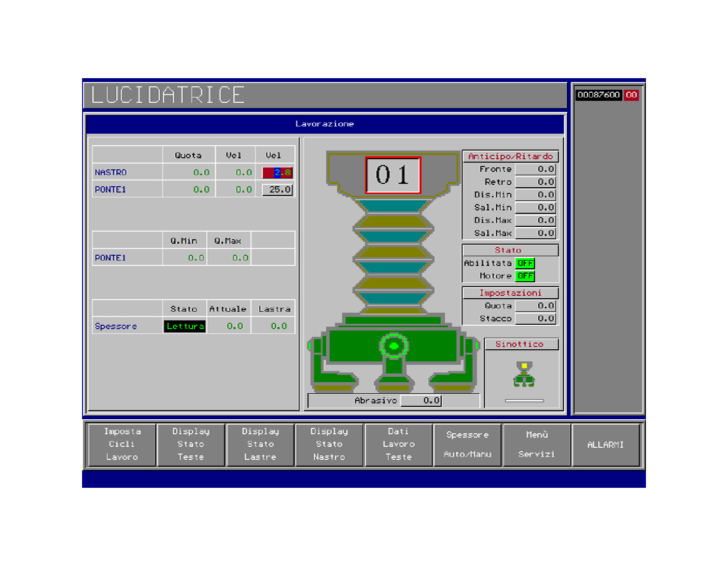Edit the Sal.Min value field
This screenshot has width=728, height=565.
click(x=536, y=207)
